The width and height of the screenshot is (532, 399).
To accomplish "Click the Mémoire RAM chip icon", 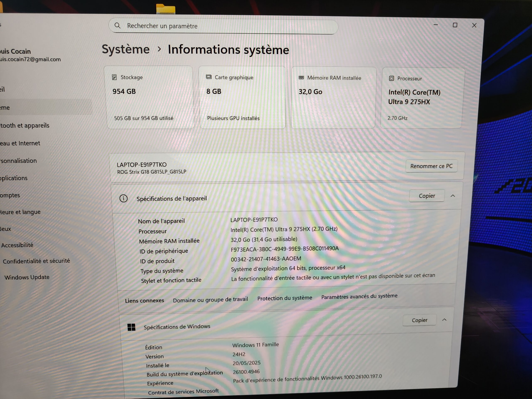I will (x=301, y=78).
